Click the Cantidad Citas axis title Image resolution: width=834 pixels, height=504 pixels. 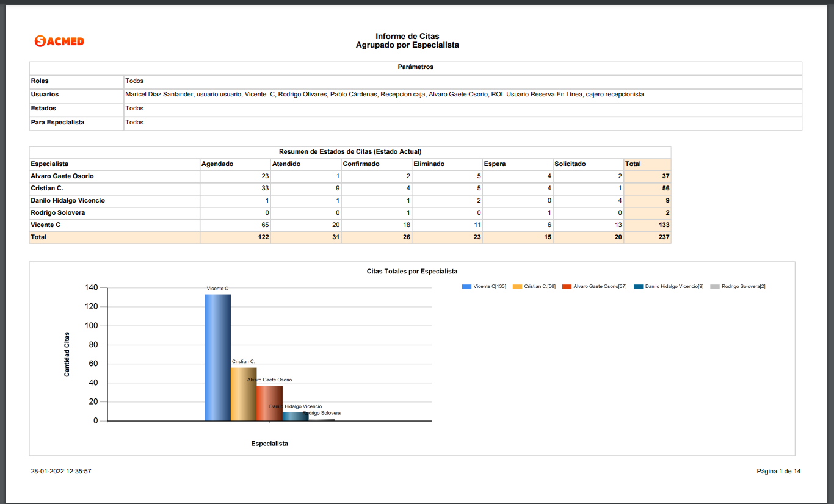pyautogui.click(x=67, y=355)
